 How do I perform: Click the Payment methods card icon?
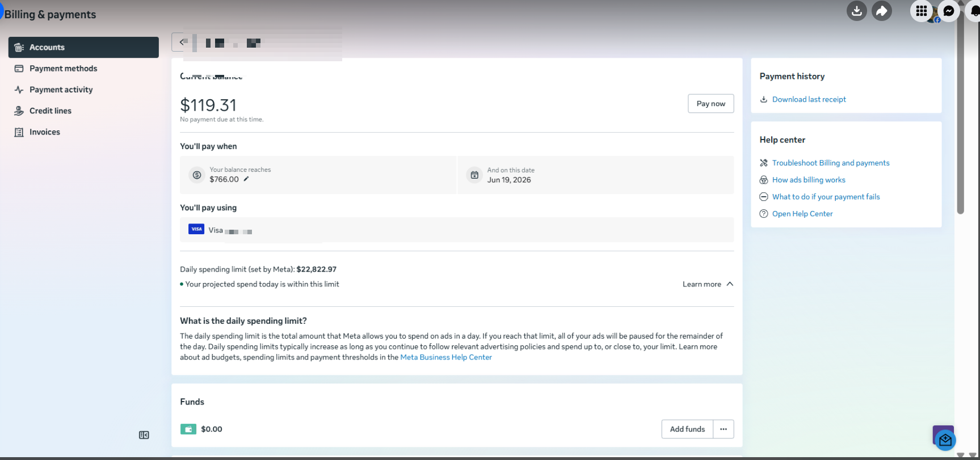click(19, 69)
